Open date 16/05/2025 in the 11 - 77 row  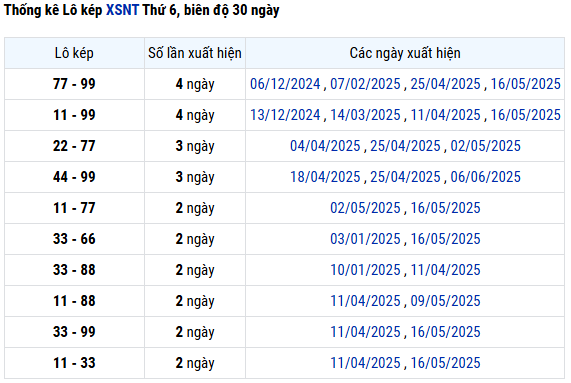pos(445,208)
